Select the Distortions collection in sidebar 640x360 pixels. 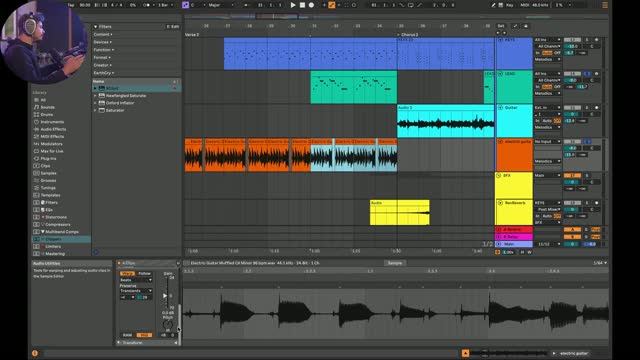click(x=56, y=217)
